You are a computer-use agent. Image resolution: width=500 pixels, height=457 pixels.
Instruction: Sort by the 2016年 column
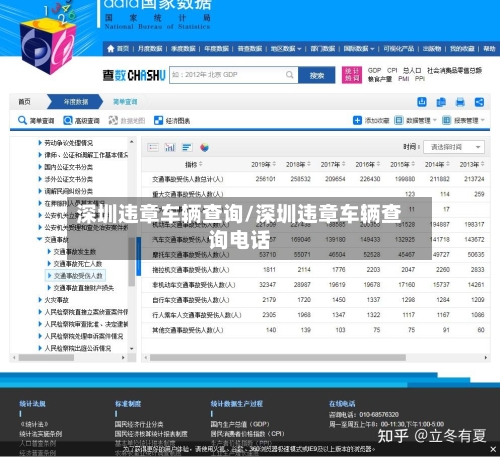pos(367,165)
